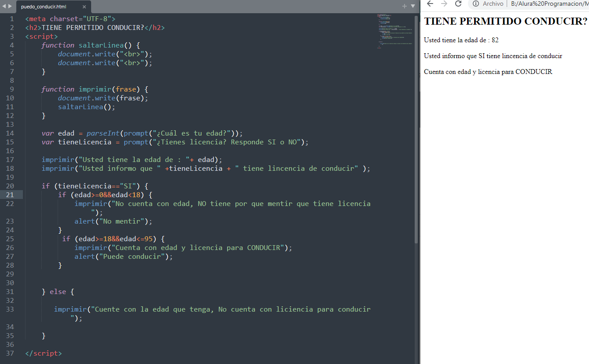Click 'if (edad>=0&&edad<18)' line

105,195
